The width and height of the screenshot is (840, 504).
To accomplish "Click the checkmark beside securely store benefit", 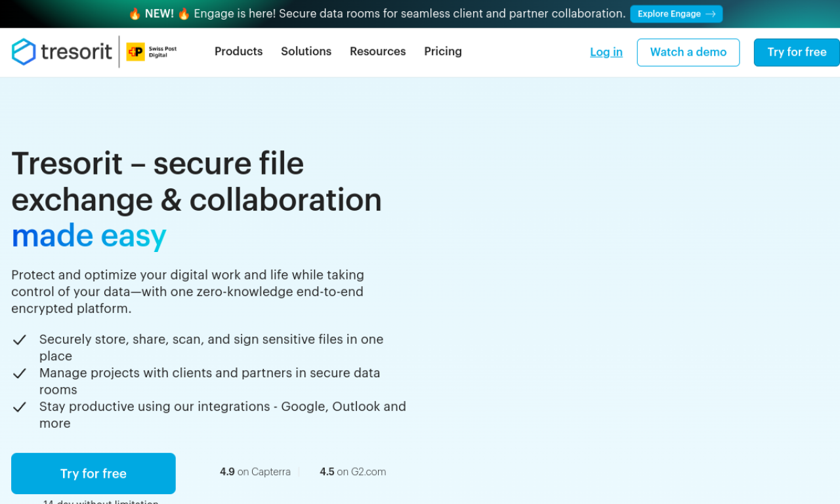I will [x=19, y=339].
